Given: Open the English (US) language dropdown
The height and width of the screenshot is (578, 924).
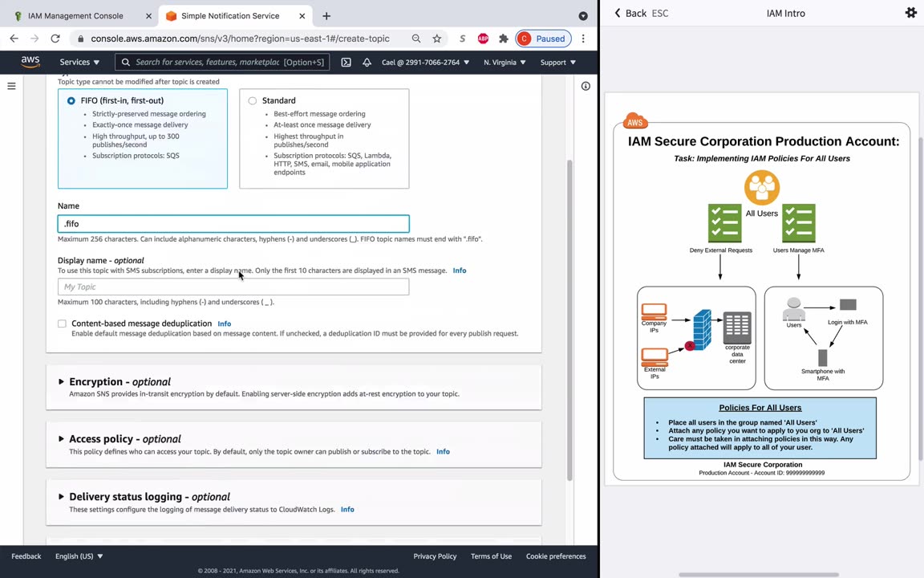Looking at the screenshot, I should [x=79, y=556].
